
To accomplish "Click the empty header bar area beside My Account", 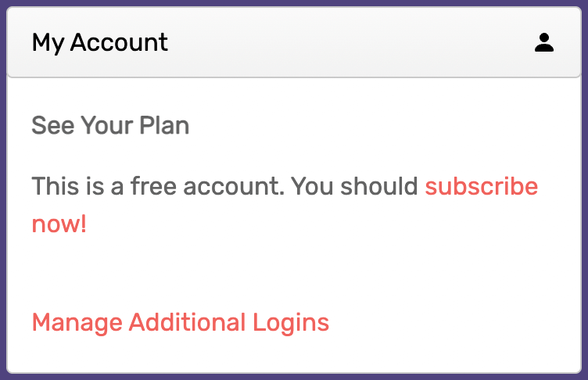I will (x=349, y=42).
